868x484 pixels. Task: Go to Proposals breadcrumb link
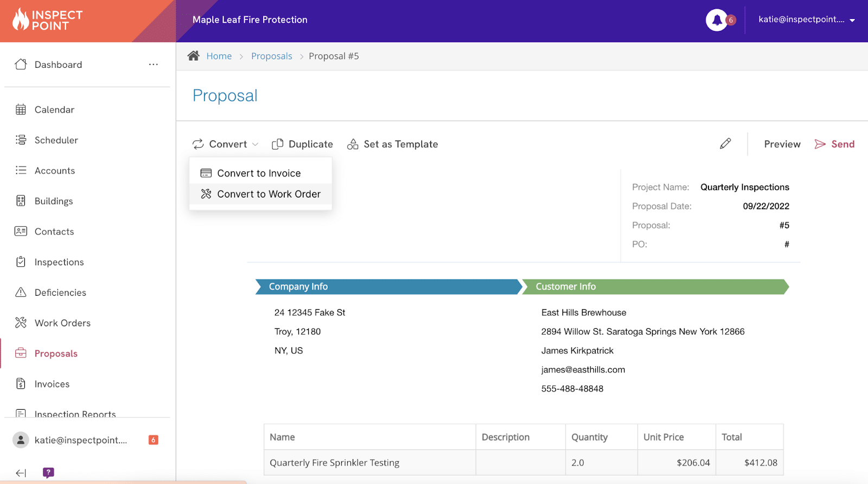point(271,56)
